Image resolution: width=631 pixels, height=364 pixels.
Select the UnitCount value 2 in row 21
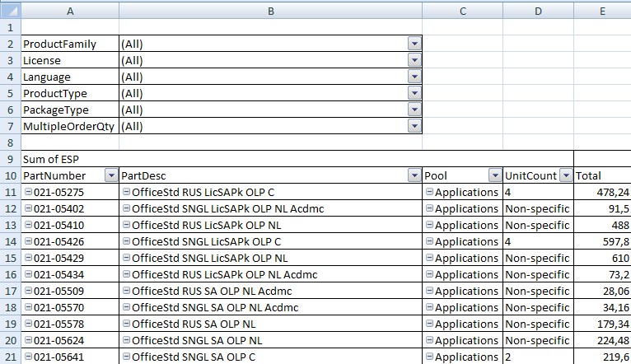(538, 357)
